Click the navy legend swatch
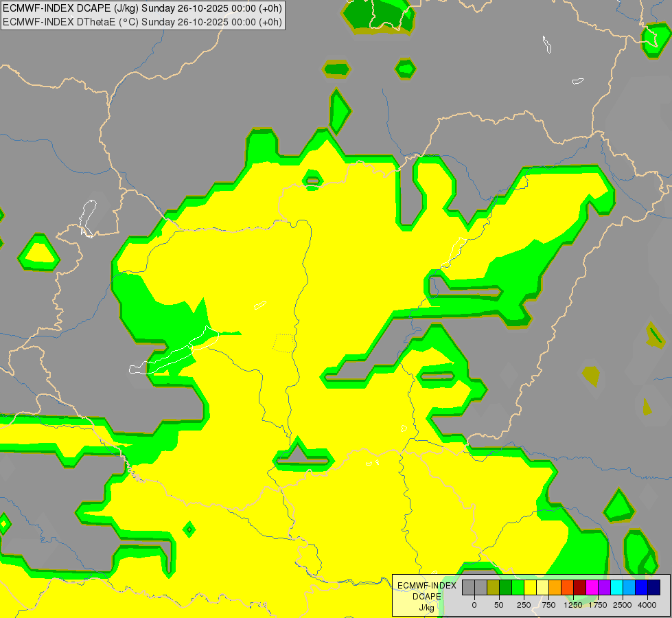The width and height of the screenshot is (672, 618). 654,588
